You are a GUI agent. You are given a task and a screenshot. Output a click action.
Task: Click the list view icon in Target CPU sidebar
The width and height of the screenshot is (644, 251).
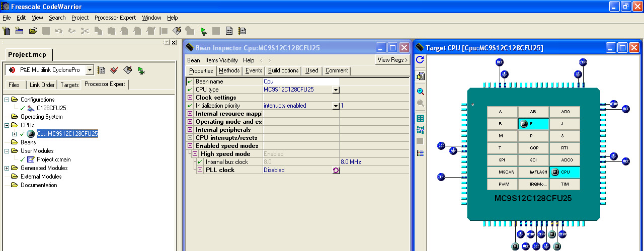click(421, 153)
